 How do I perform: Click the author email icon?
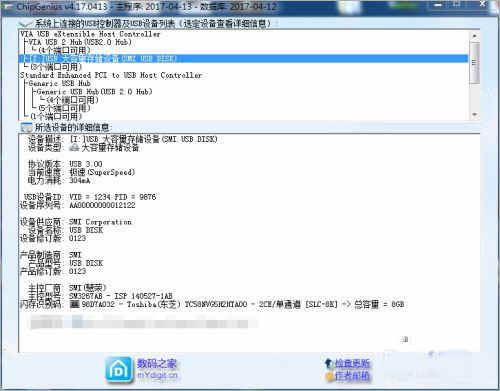(329, 376)
